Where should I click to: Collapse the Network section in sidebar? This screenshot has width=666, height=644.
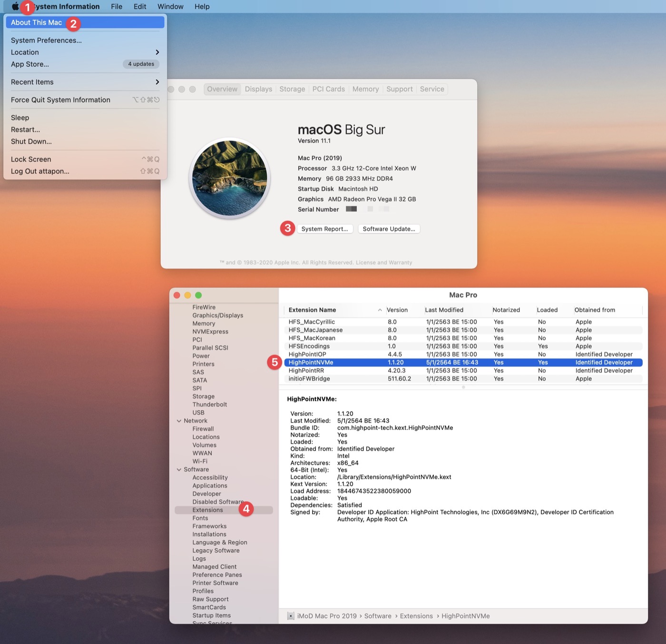pyautogui.click(x=179, y=421)
